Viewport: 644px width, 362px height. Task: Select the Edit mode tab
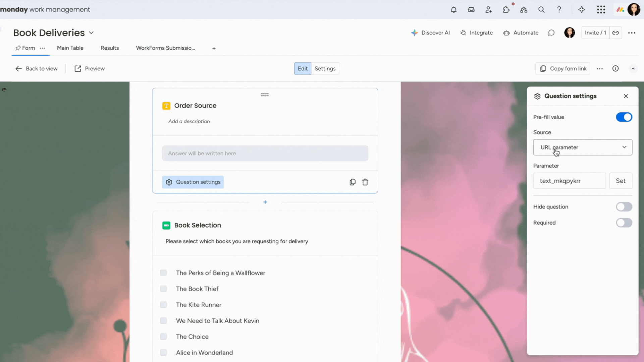(303, 69)
